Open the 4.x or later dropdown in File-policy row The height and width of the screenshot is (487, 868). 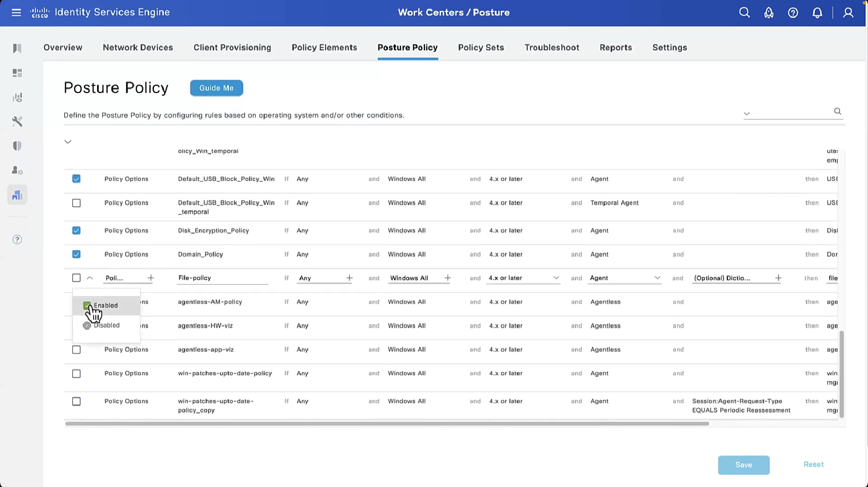tap(556, 278)
